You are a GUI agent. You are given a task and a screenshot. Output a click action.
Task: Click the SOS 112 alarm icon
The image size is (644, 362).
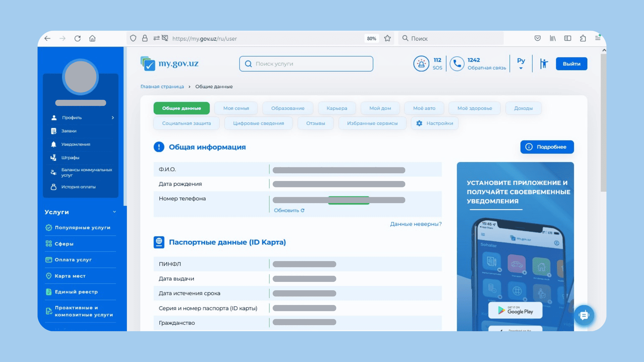pos(421,64)
